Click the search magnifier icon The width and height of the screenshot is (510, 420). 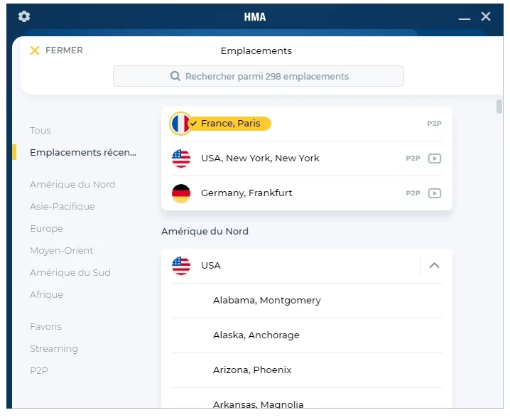[x=175, y=76]
